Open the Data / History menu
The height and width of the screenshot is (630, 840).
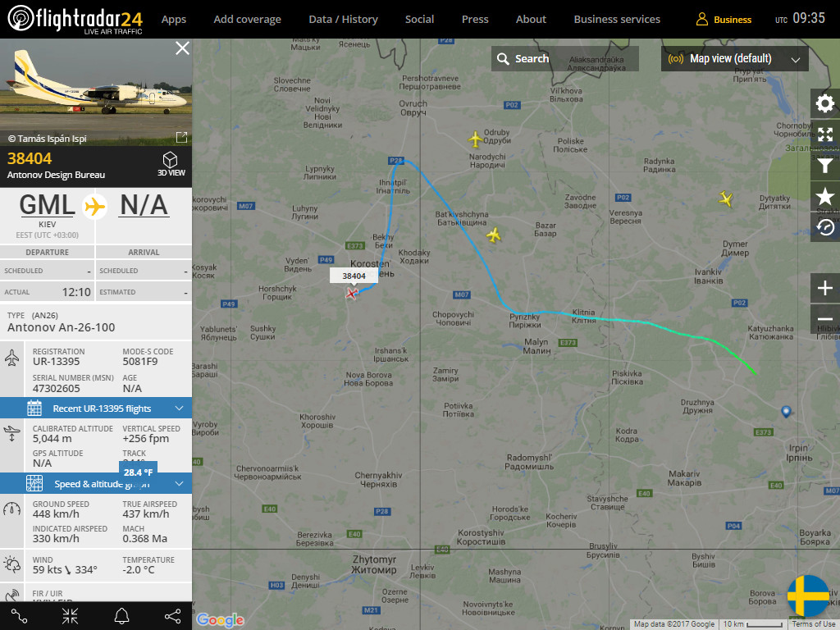tap(343, 20)
